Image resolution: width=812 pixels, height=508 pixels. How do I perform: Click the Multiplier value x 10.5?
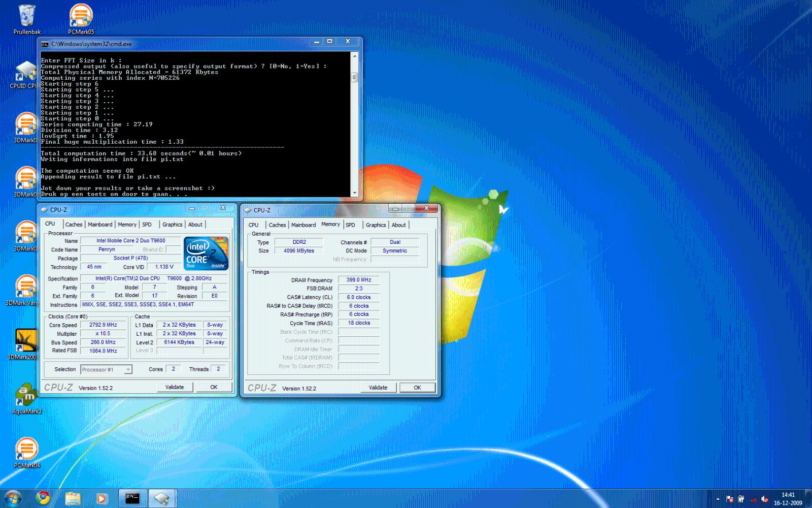click(x=104, y=334)
